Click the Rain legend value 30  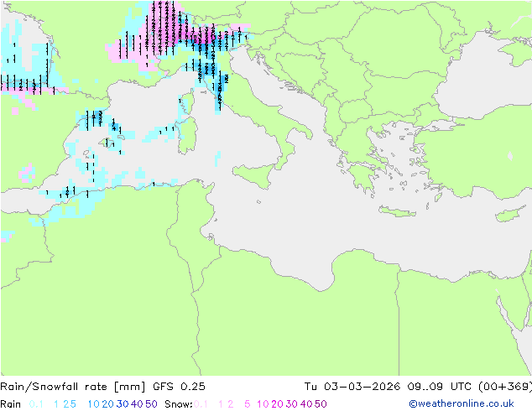click(x=123, y=404)
